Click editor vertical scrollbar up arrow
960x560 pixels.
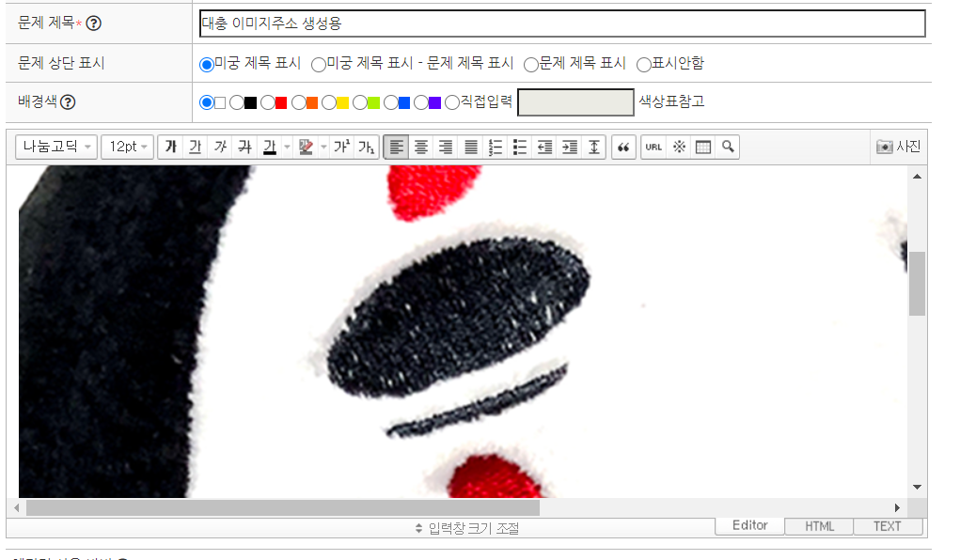click(917, 177)
